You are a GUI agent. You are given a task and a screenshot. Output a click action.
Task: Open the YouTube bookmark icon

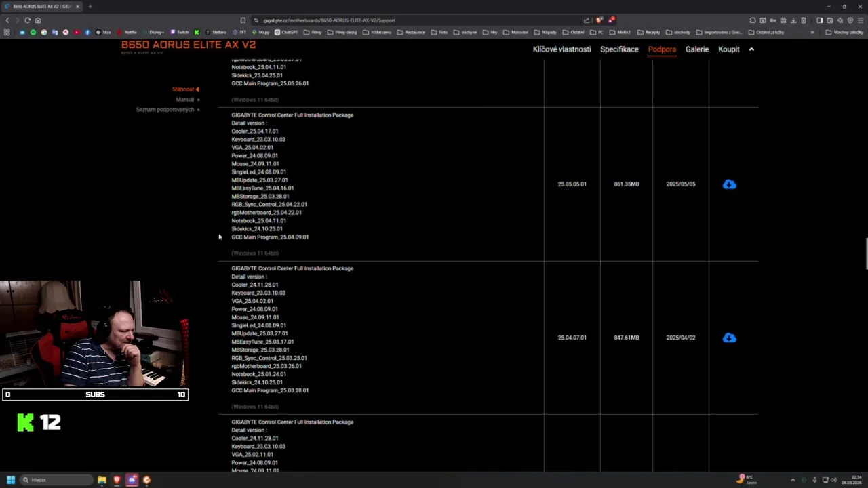point(77,32)
